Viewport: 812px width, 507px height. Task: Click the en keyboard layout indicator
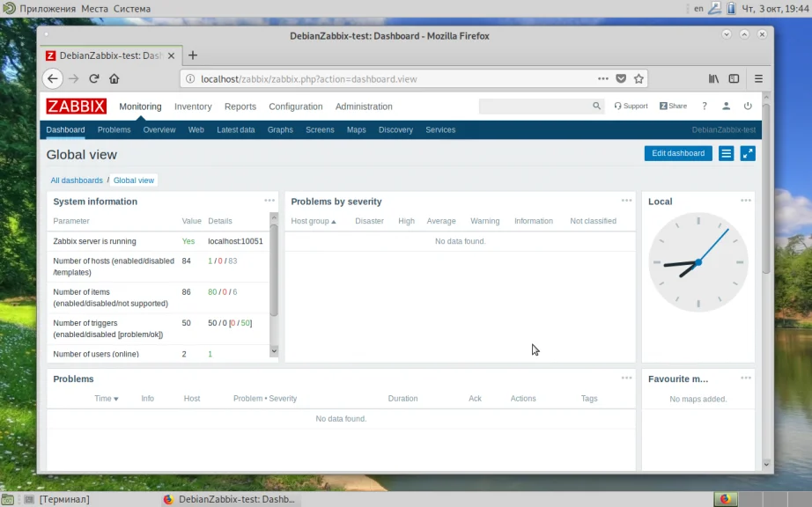698,8
